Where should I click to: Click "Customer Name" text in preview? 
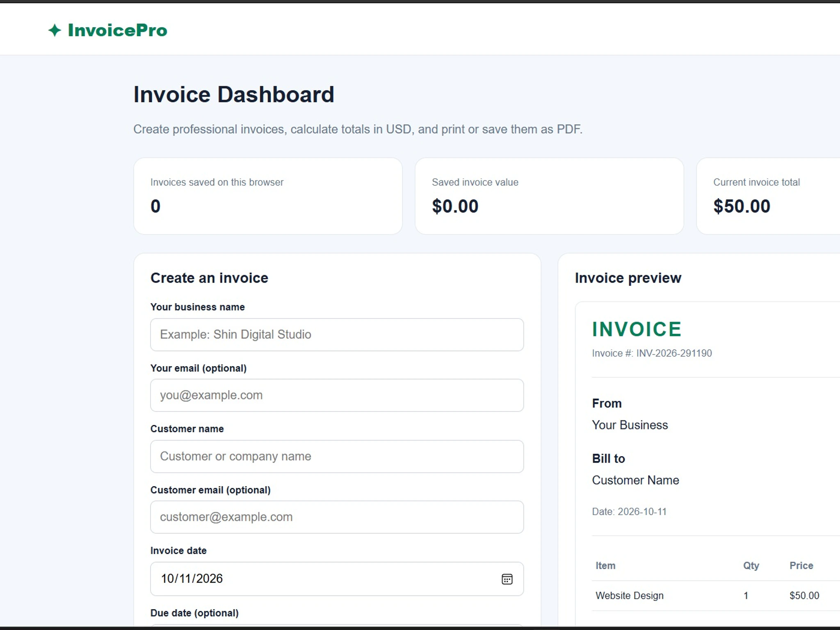click(635, 480)
